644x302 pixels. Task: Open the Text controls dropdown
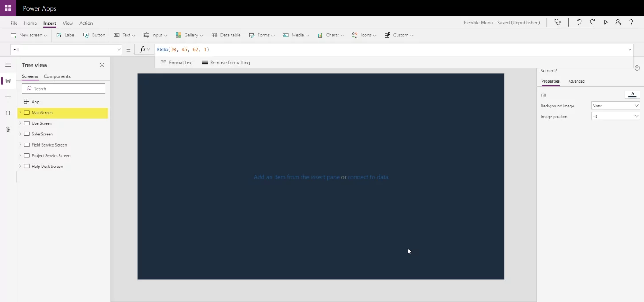[x=125, y=35]
